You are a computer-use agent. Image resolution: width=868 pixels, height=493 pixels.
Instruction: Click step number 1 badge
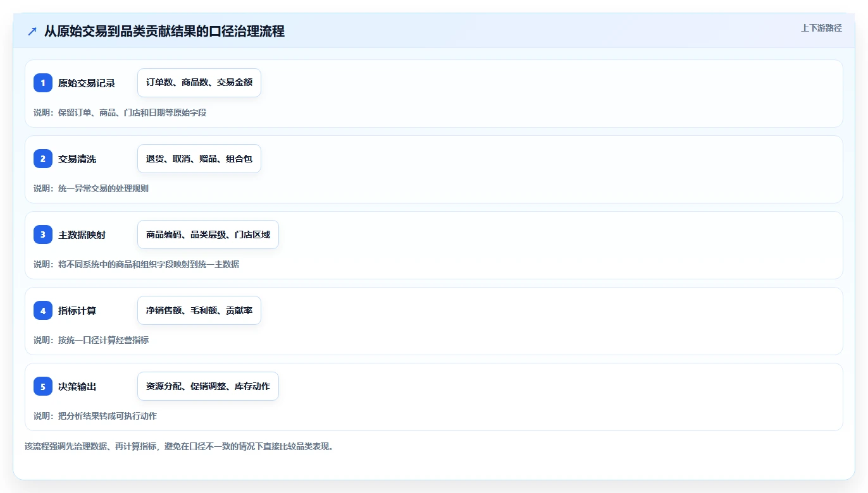pos(43,83)
